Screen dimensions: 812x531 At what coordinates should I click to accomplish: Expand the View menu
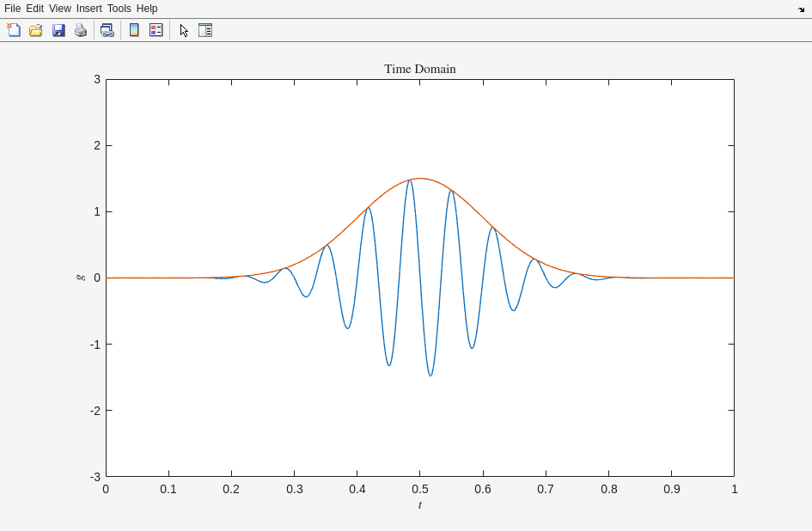pos(60,9)
